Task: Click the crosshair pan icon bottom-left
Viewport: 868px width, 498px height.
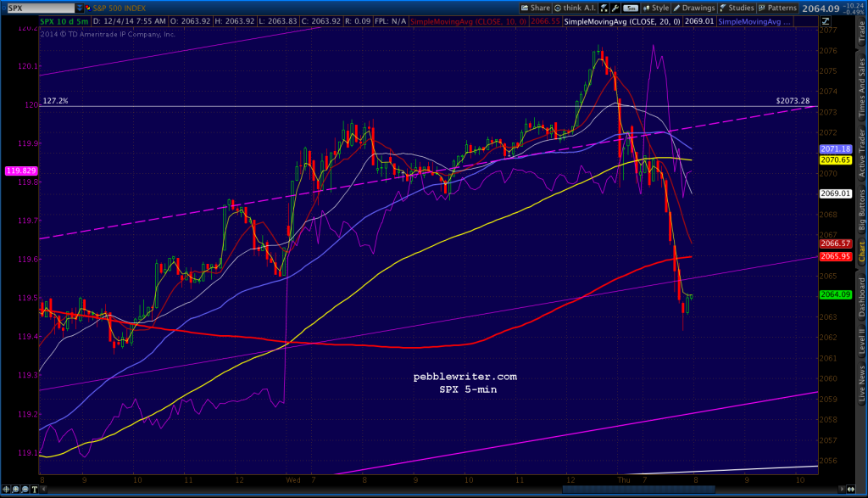Action: (6, 490)
